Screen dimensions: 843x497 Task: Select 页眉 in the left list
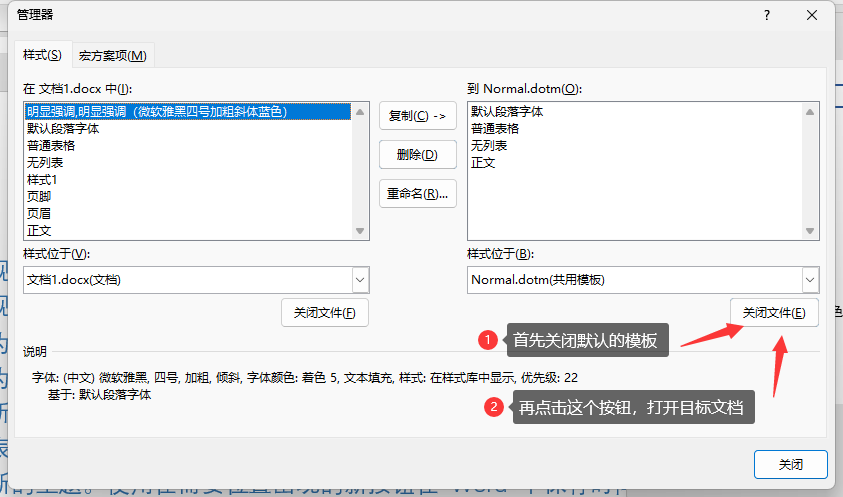coord(188,214)
